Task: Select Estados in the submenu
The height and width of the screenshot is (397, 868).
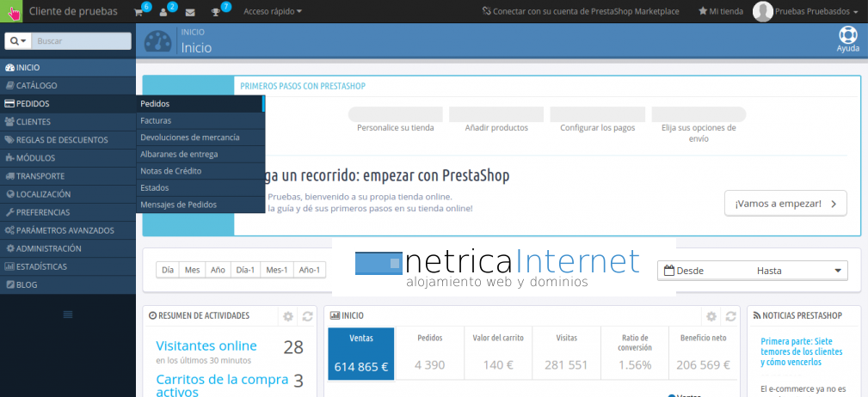Action: click(200, 188)
